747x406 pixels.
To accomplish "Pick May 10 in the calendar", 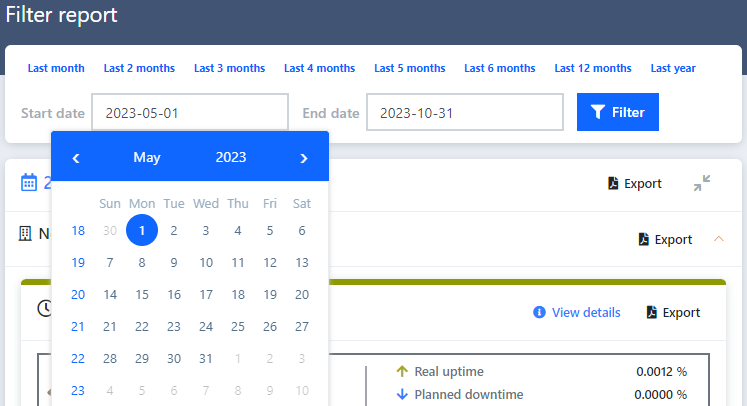I will point(206,263).
